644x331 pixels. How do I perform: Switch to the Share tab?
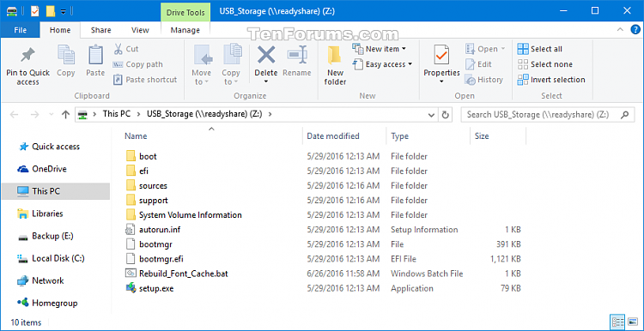(x=100, y=30)
